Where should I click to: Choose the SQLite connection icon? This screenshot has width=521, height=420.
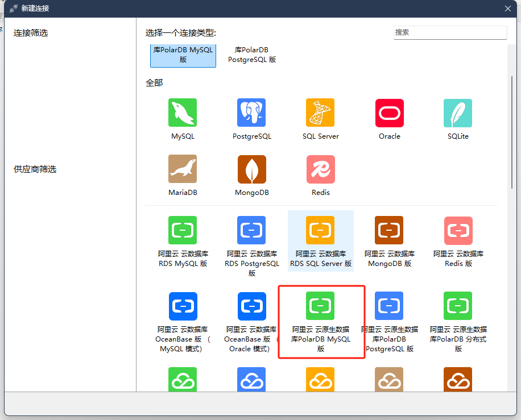tap(458, 113)
